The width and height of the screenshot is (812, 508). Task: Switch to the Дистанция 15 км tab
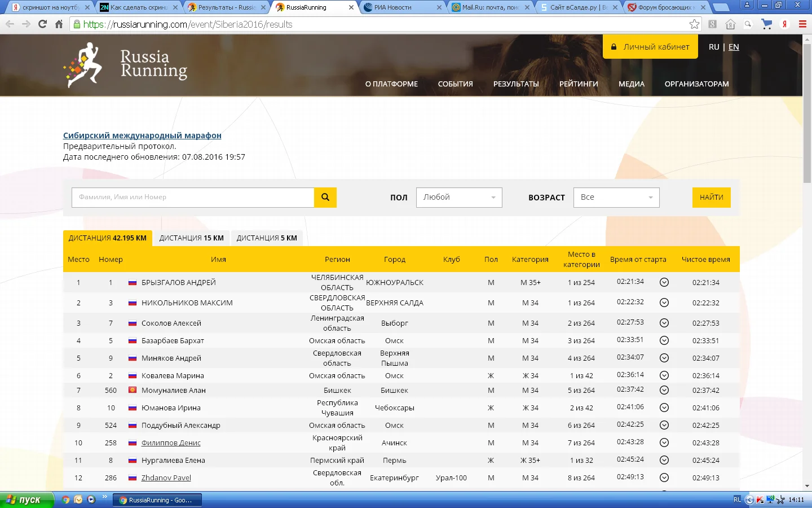tap(191, 238)
